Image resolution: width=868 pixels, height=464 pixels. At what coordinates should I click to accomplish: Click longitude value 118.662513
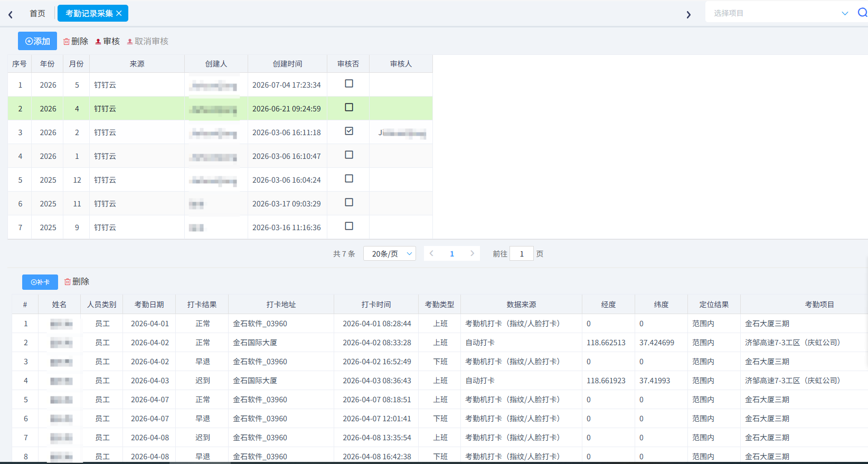coord(606,343)
